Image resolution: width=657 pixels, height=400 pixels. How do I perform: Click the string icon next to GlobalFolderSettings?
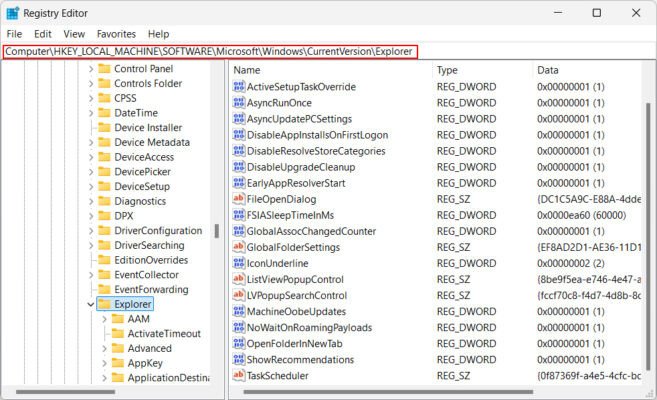[x=239, y=247]
